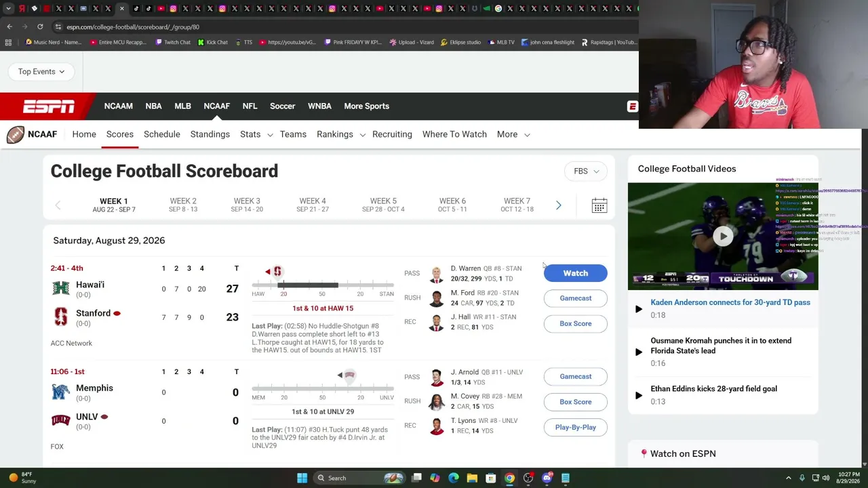Expand the Rankings submenu chevron
Viewport: 868px width, 488px height.
[x=362, y=135]
